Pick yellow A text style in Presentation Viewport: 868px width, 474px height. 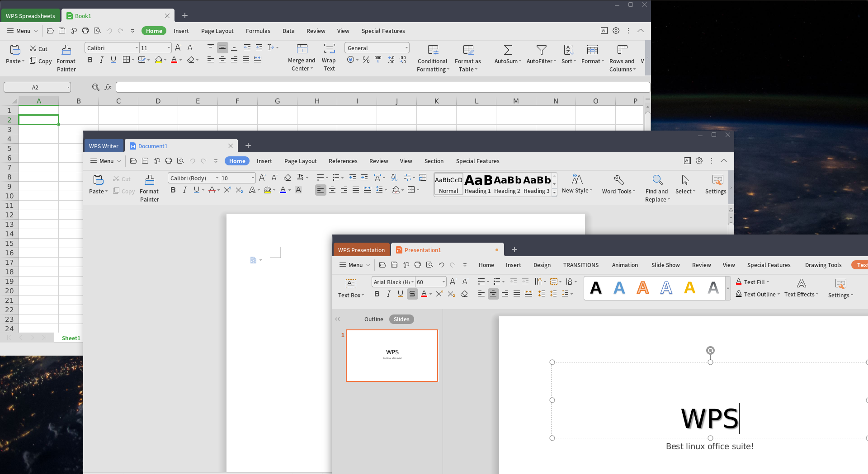tap(690, 287)
